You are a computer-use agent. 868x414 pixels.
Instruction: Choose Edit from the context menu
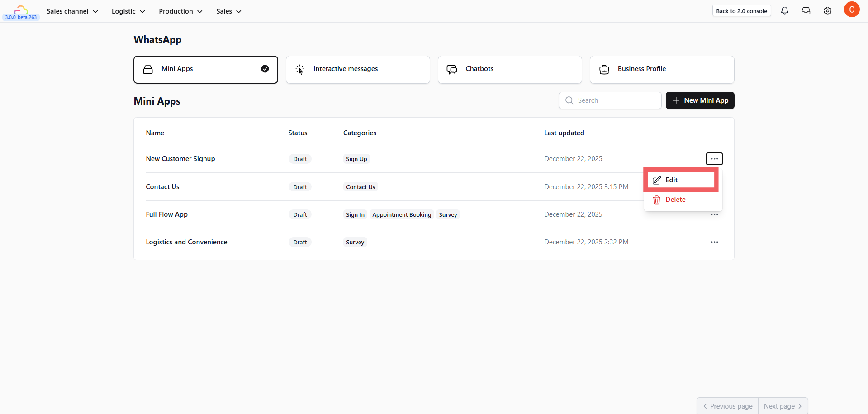(681, 180)
